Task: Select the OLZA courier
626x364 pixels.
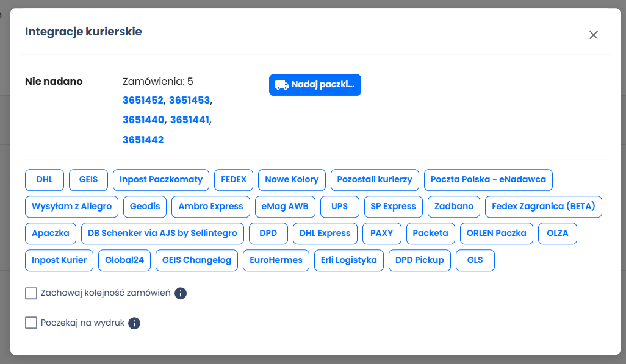Action: pos(557,234)
